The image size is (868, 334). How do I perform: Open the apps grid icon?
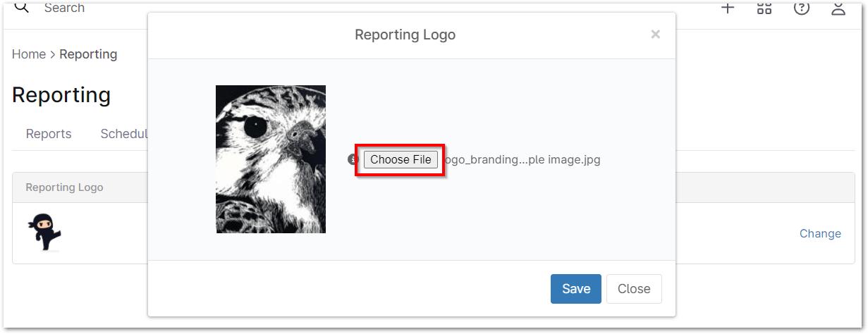(x=764, y=8)
